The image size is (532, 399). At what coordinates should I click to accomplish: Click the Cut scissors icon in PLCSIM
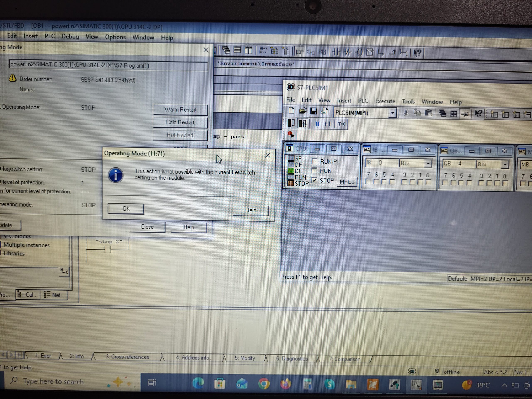(x=406, y=112)
